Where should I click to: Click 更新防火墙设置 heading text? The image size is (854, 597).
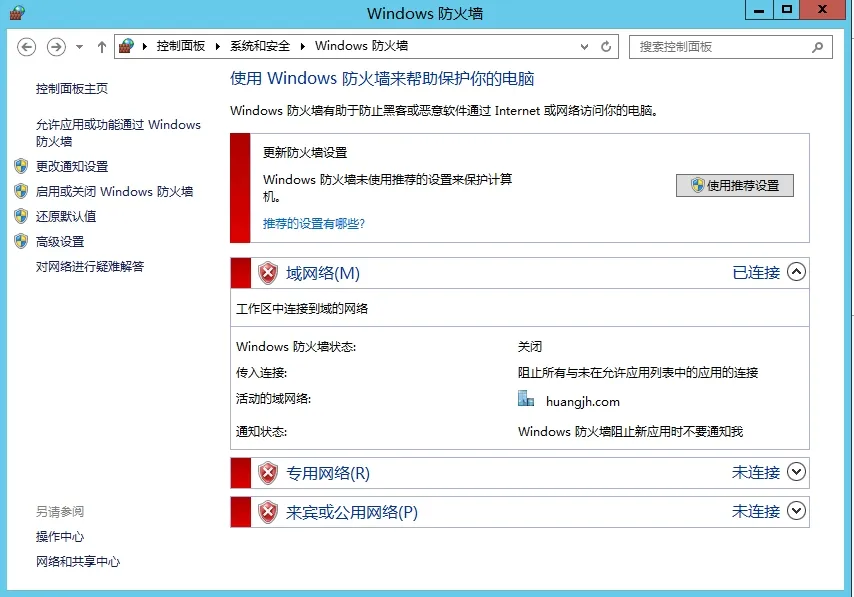[305, 153]
